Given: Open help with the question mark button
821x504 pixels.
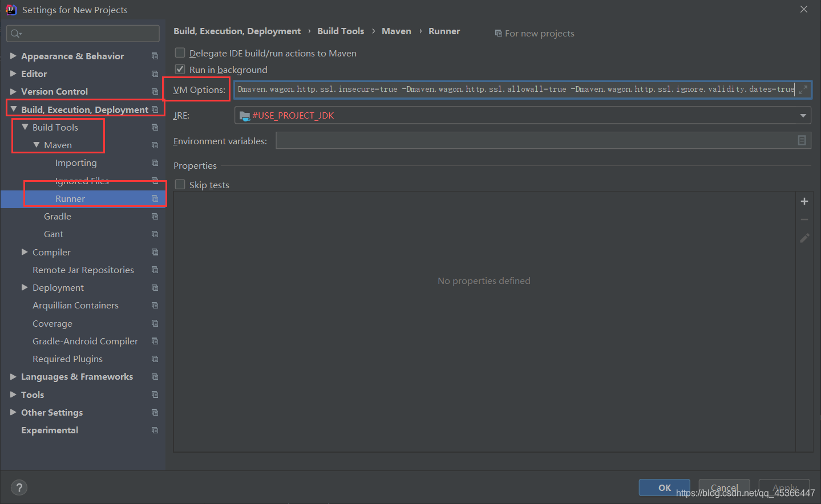Looking at the screenshot, I should pyautogui.click(x=19, y=487).
